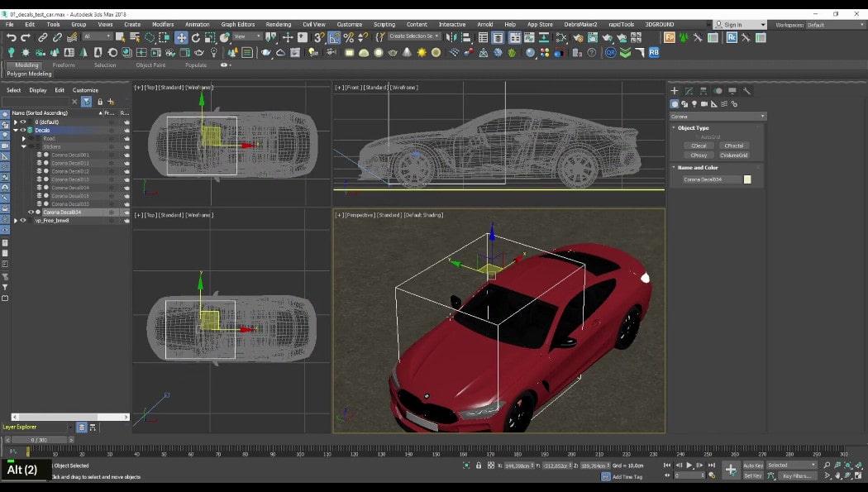Select the Cameras category icon in Create panel
Viewport: 868px width, 492px height.
click(x=704, y=104)
